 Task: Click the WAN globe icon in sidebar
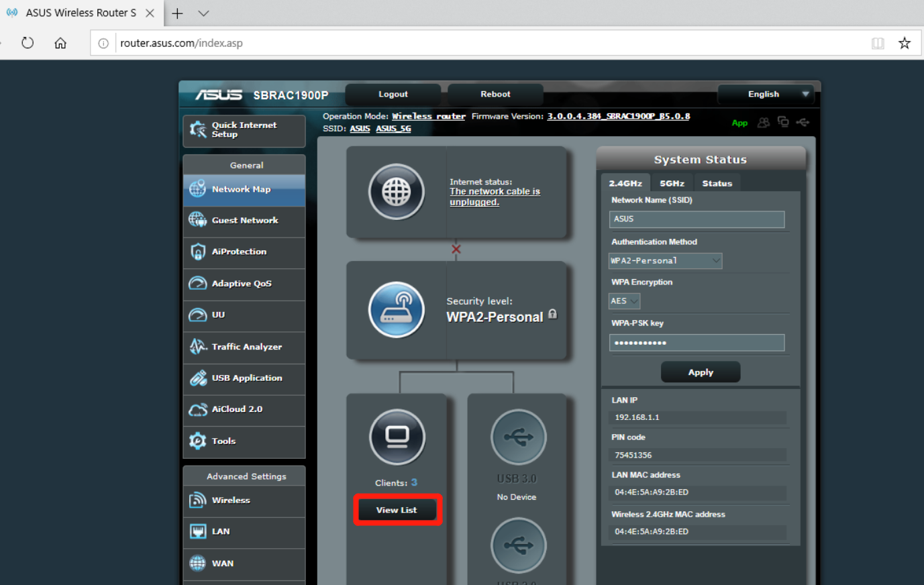pos(197,563)
